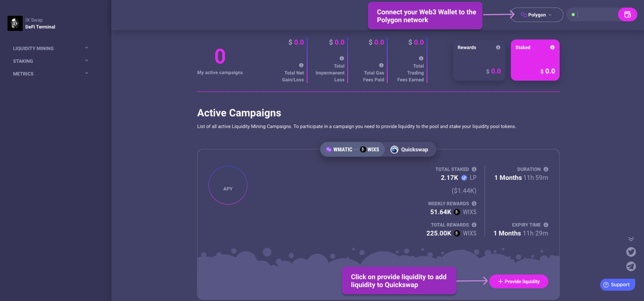Select the WMATIC WIXS pair tab
The image size is (644, 301).
click(353, 149)
